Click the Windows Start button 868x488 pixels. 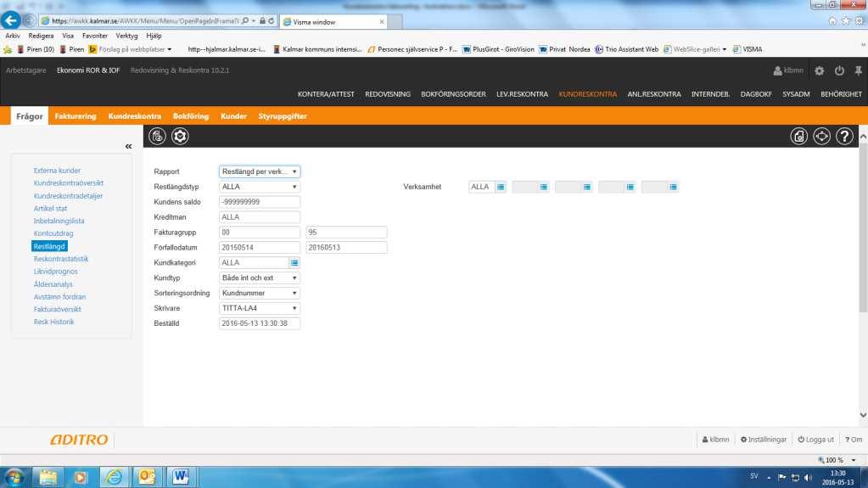14,477
